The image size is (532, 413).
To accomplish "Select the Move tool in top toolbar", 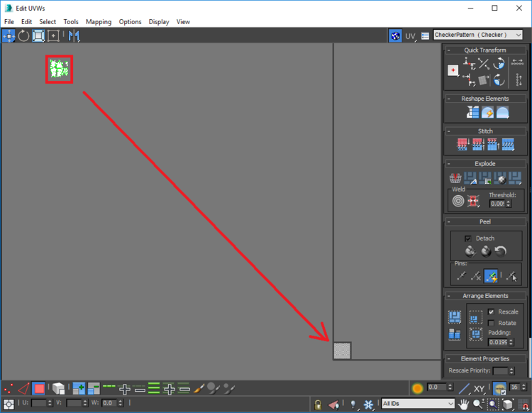I will coord(9,35).
